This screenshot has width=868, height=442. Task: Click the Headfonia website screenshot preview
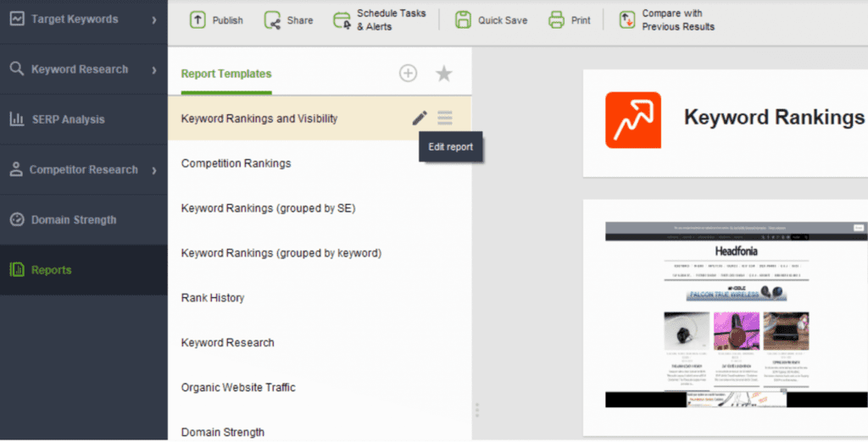(736, 314)
